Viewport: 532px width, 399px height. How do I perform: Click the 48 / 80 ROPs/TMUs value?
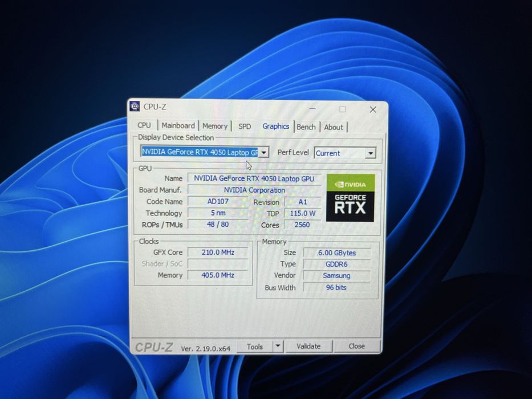click(218, 224)
